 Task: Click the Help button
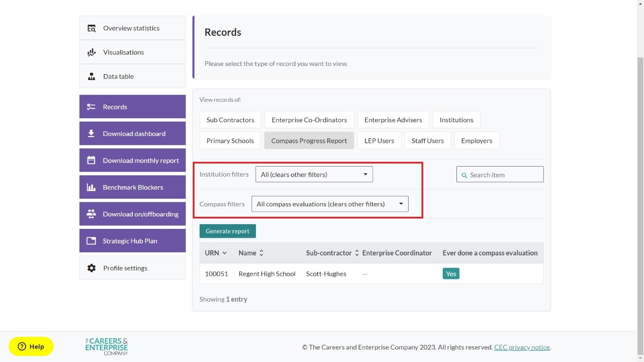pos(31,346)
